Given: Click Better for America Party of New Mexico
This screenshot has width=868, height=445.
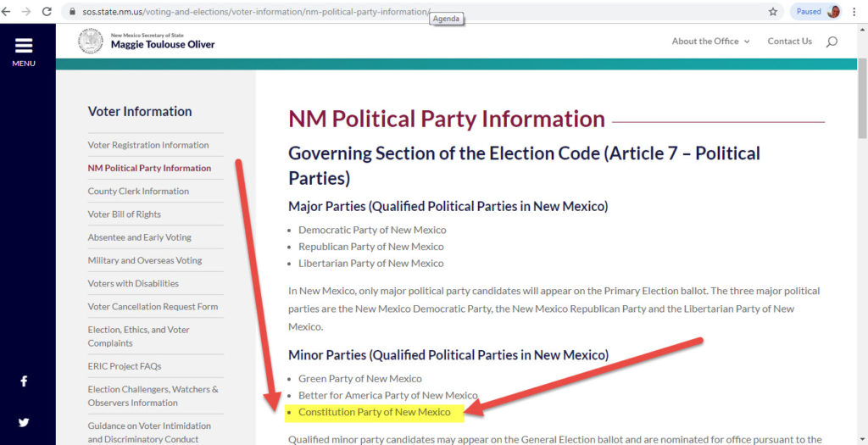Looking at the screenshot, I should pos(387,396).
